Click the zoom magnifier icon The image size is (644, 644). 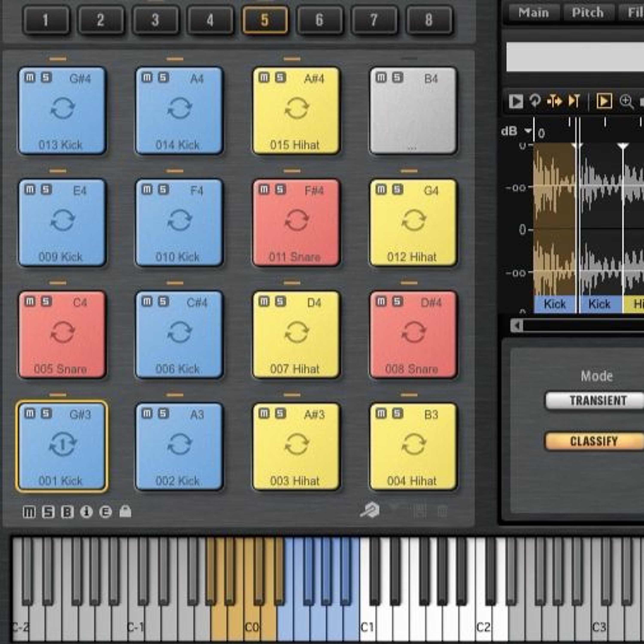pos(626,101)
